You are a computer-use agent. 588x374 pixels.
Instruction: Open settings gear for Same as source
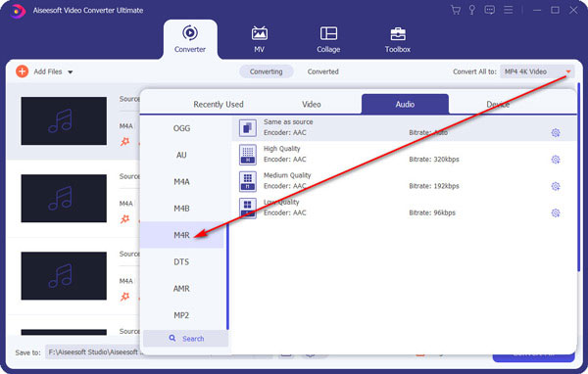pos(556,132)
